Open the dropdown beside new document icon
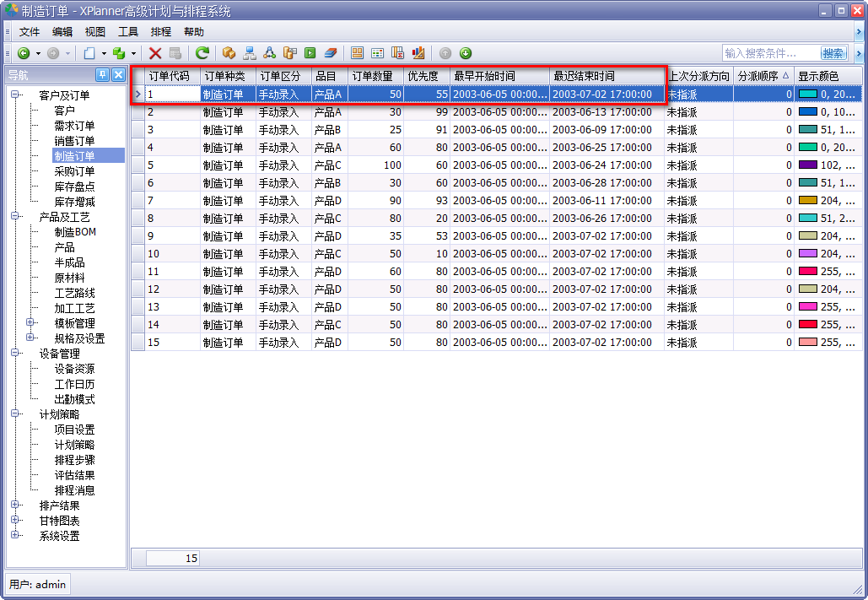The image size is (868, 600). coord(104,53)
